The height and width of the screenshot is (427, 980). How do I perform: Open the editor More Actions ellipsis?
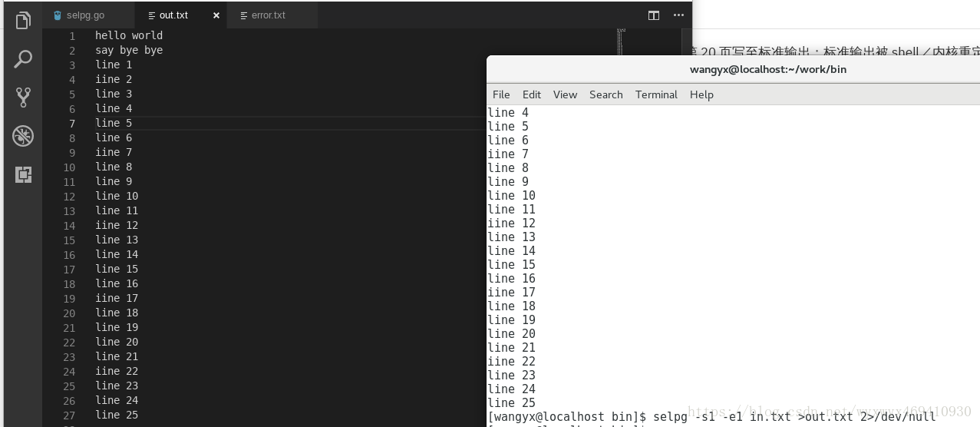678,15
